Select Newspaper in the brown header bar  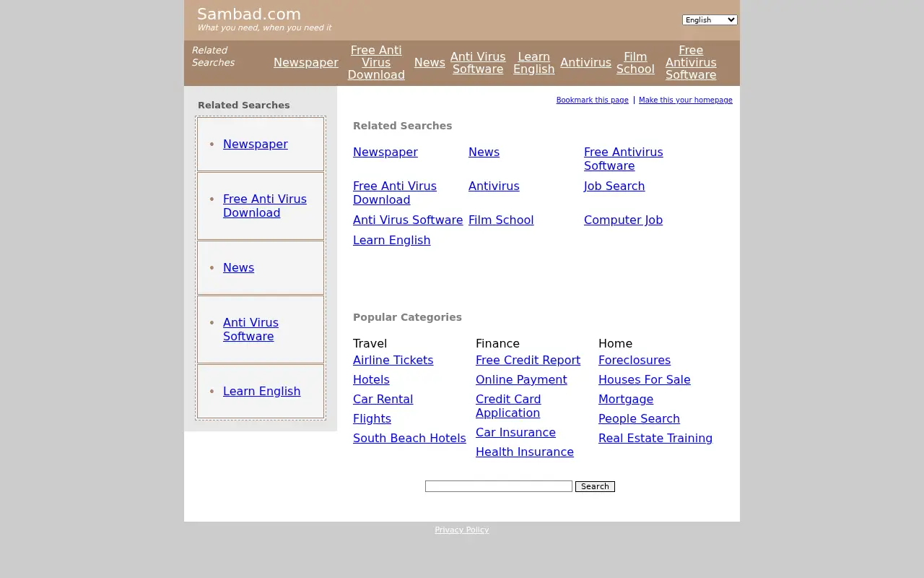pos(306,62)
